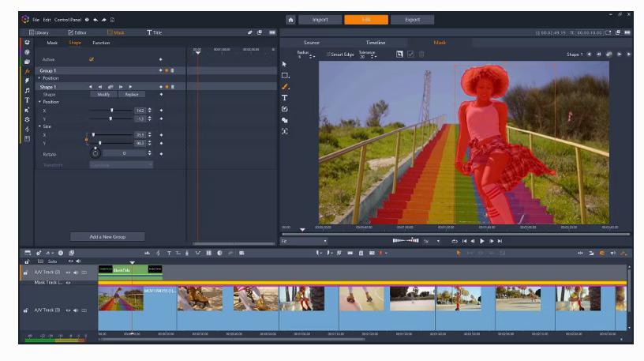Choose the text mask tool
This screenshot has height=361, width=644.
click(x=285, y=97)
